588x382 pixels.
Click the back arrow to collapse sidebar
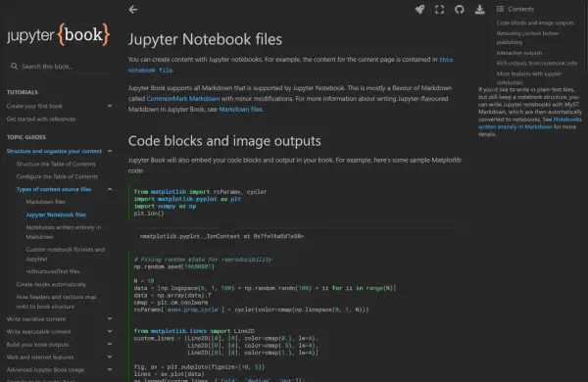tap(132, 10)
